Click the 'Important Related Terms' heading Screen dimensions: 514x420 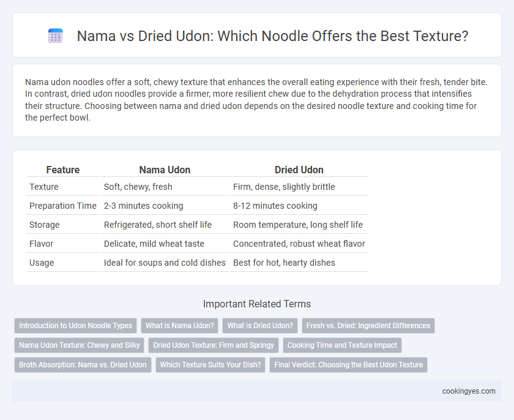click(x=257, y=304)
